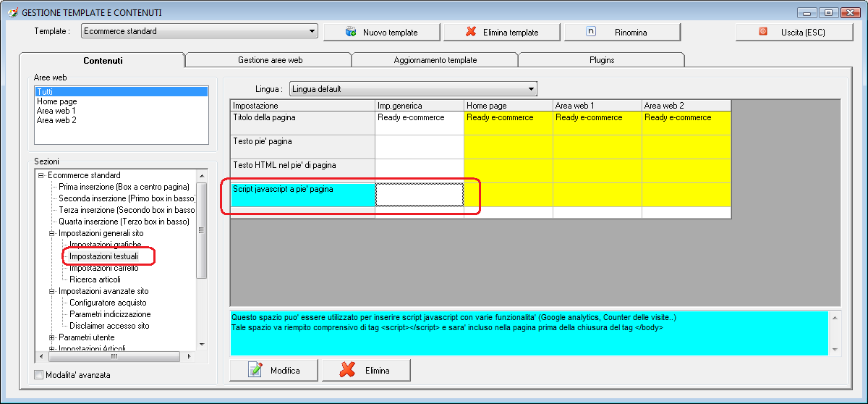
Task: Click the Script javascript a pie' pagina row
Action: click(302, 194)
